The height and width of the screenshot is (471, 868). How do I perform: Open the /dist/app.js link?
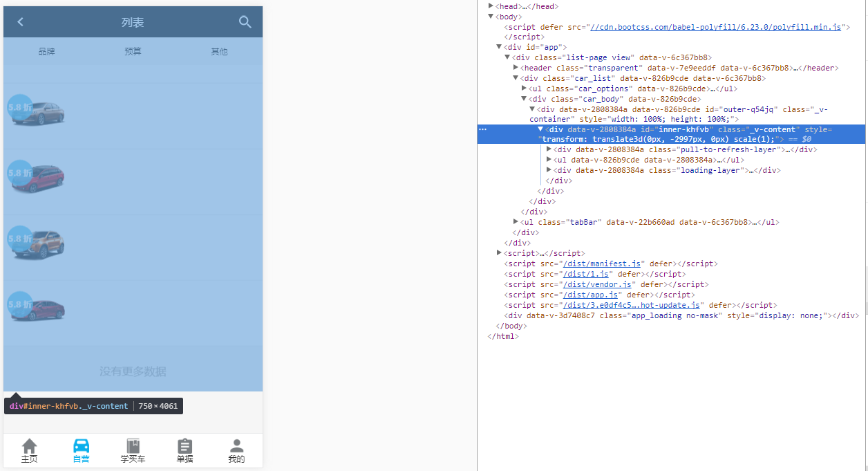tap(590, 295)
